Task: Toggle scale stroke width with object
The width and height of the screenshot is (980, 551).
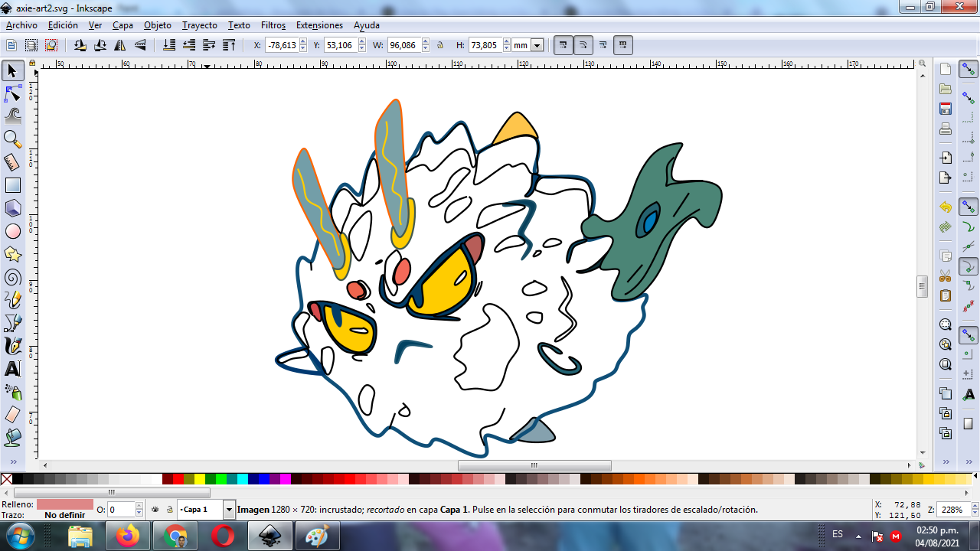Action: click(563, 45)
